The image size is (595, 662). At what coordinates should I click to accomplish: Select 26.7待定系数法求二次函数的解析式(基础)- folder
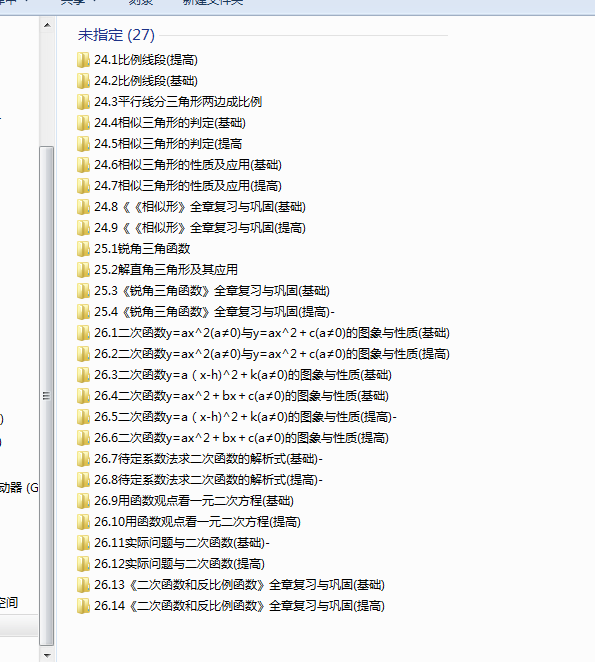click(200, 459)
